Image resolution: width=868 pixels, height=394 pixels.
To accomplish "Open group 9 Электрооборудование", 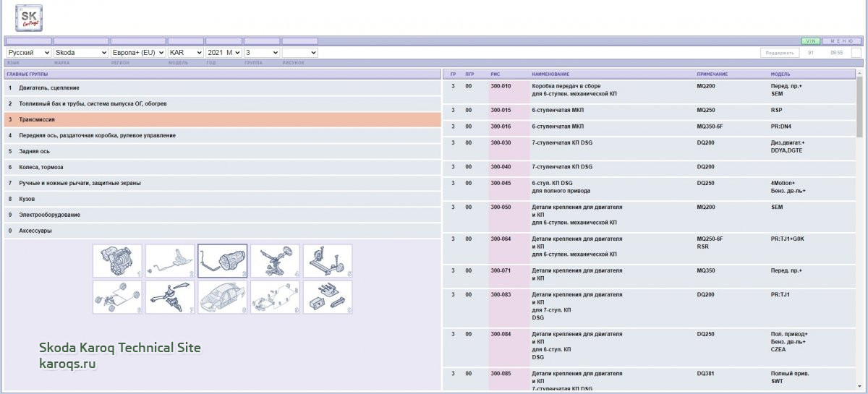I will click(223, 215).
